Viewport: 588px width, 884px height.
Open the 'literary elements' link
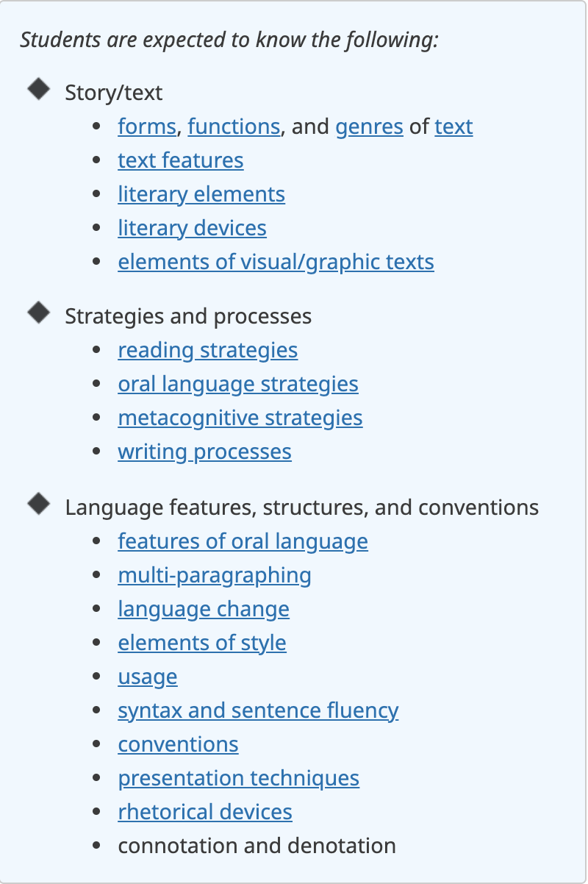pyautogui.click(x=201, y=195)
